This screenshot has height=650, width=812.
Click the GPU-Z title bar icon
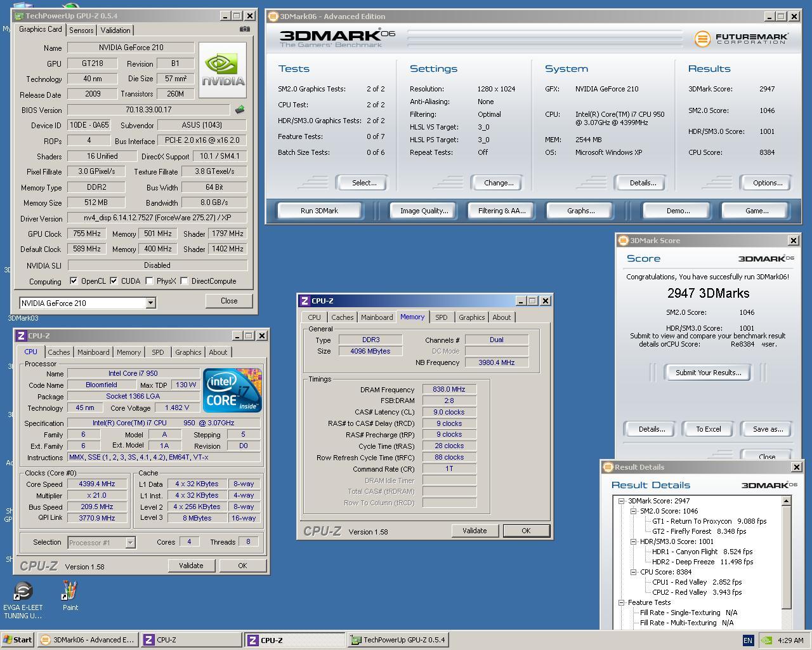[x=20, y=16]
